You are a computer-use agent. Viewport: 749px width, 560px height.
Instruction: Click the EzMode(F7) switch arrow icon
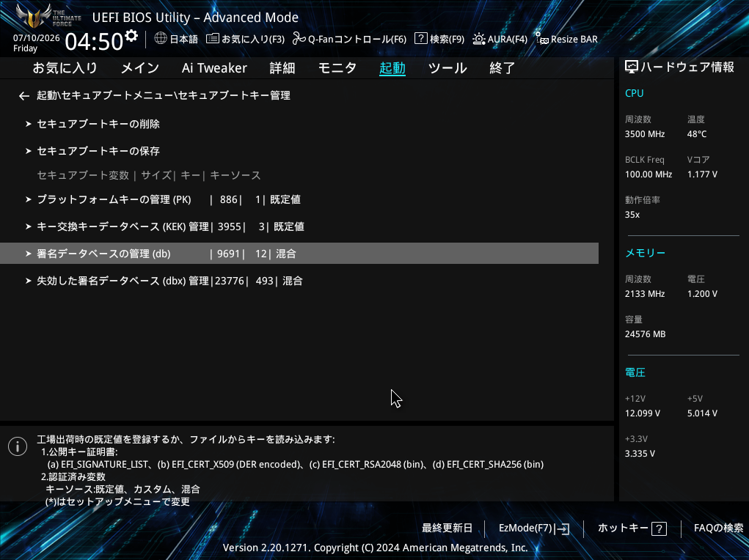(x=563, y=529)
